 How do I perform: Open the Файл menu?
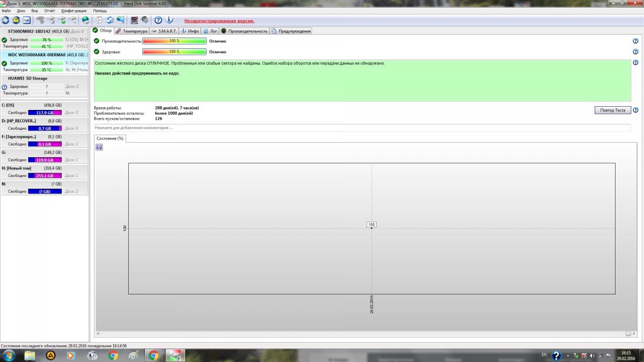point(6,10)
